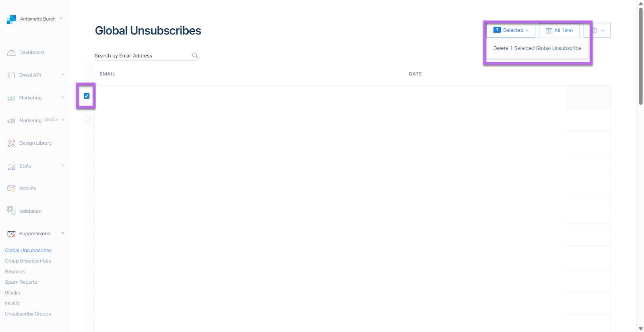Viewport: 644px width, 332px height.
Task: Expand the Antoinette Burch account menu
Action: coord(61,19)
